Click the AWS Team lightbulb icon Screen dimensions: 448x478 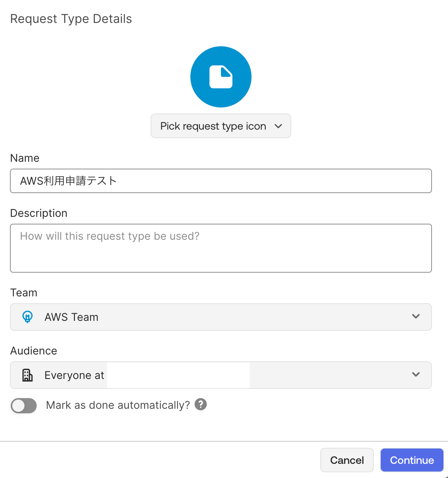pos(28,317)
